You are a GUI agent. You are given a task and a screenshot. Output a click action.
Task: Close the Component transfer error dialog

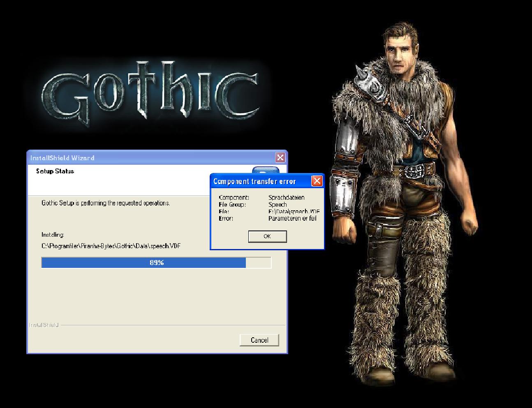[317, 181]
